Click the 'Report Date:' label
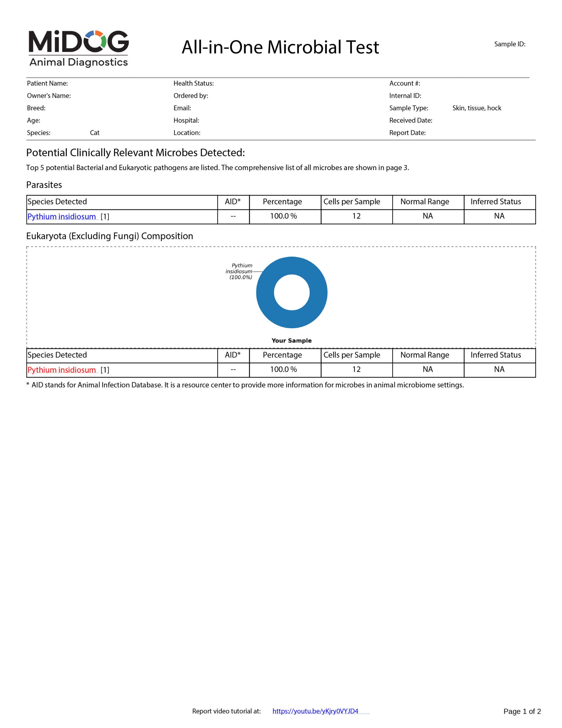This screenshot has width=562, height=728. 407,133
